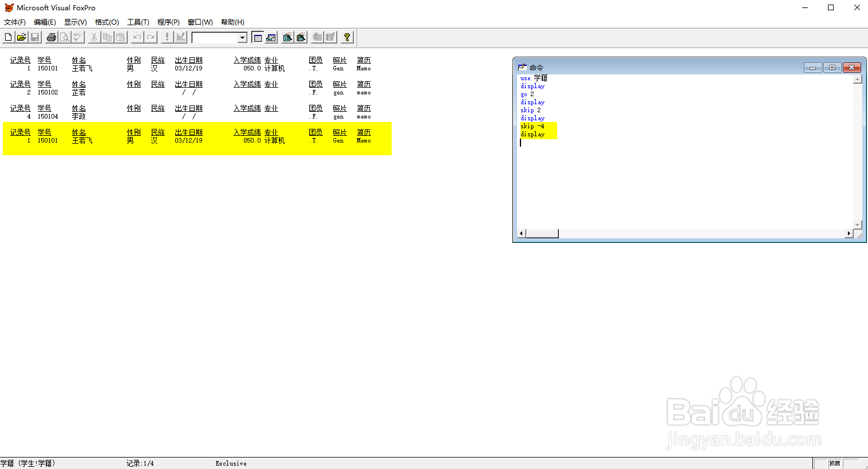Open the 工具(T) menu
The image size is (868, 469).
138,22
